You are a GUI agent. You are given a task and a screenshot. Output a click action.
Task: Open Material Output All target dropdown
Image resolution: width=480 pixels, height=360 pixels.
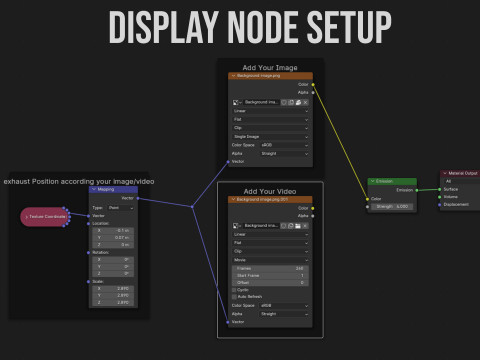[462, 181]
